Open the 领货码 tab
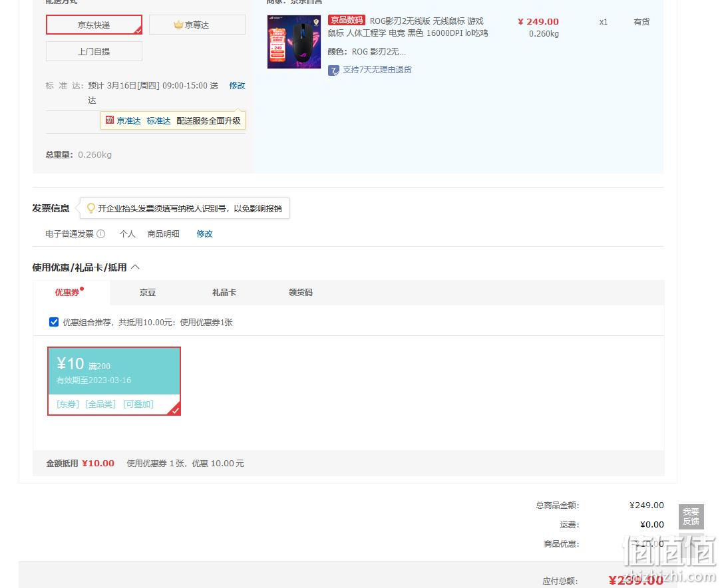 point(301,293)
